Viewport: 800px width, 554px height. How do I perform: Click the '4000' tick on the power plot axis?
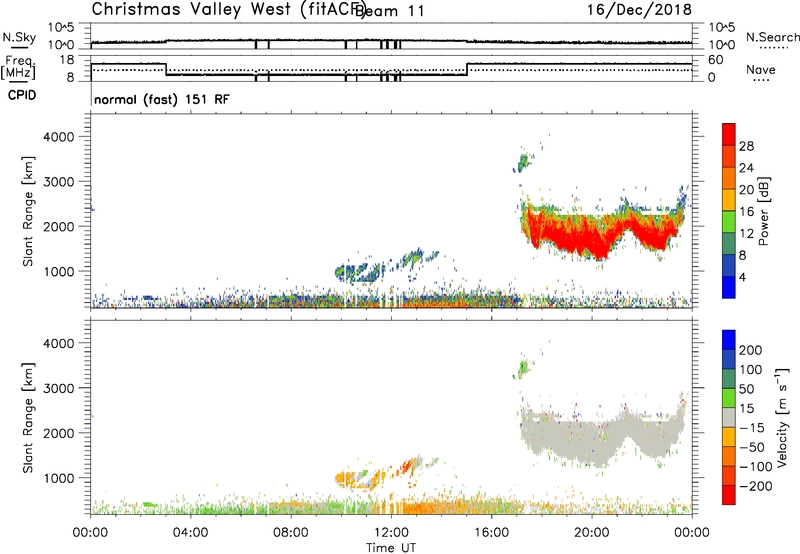tap(59, 137)
